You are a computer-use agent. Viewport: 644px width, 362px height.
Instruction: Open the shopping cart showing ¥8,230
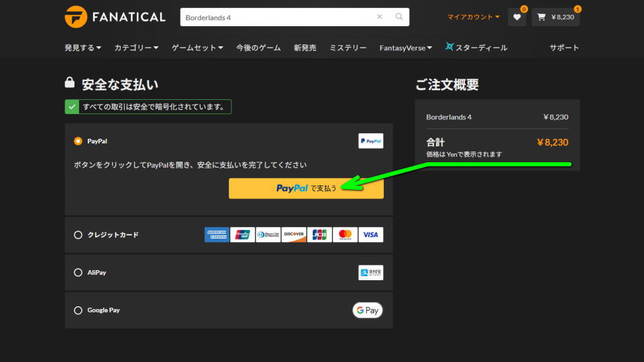click(555, 17)
